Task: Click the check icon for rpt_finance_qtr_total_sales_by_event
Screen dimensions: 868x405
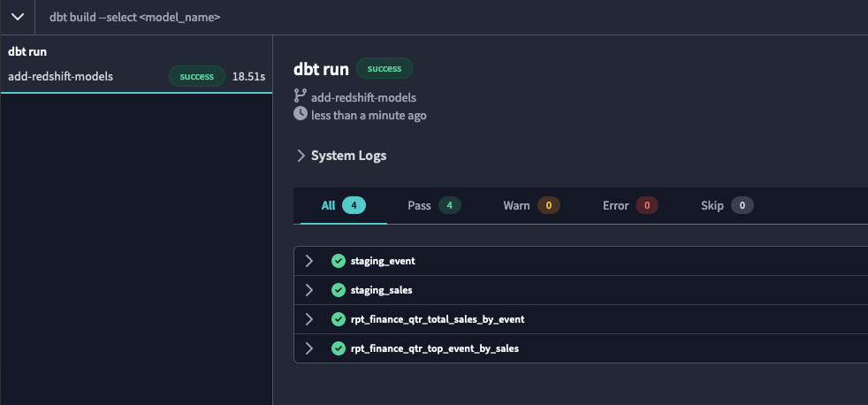Action: coord(339,319)
